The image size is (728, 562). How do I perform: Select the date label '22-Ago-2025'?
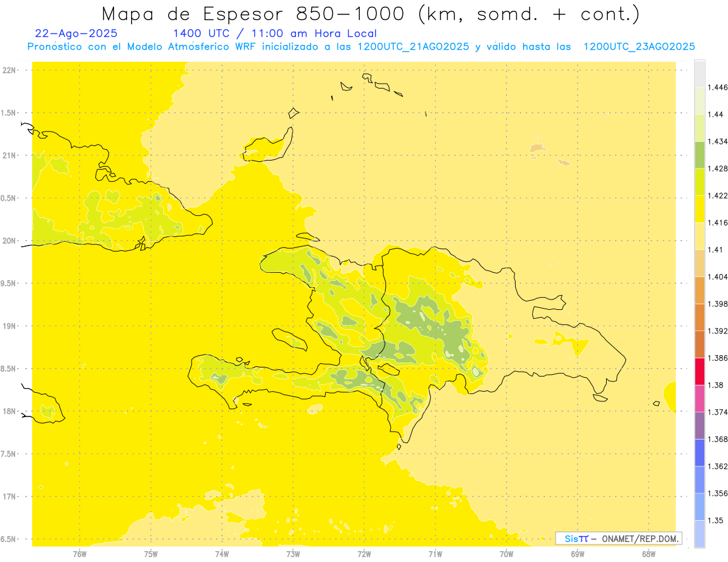point(76,34)
